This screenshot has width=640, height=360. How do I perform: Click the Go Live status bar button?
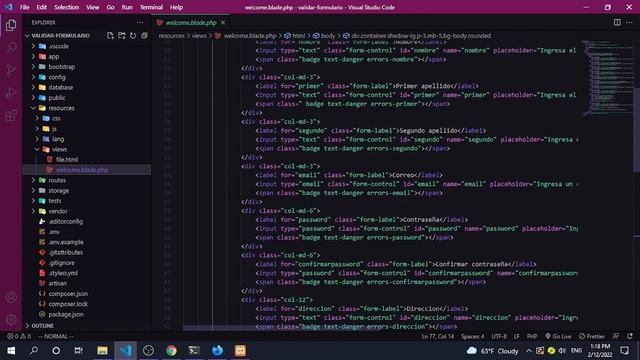(x=558, y=336)
